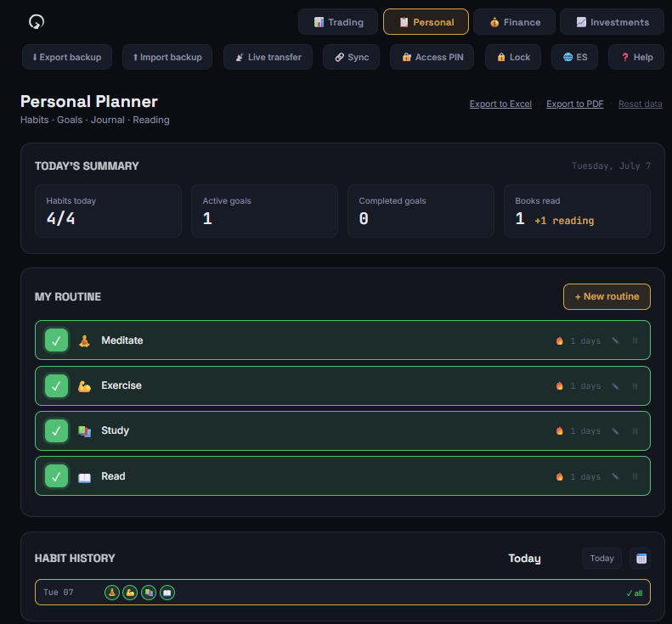Edit the Read routine with pencil icon
Image resolution: width=672 pixels, height=624 pixels.
615,476
